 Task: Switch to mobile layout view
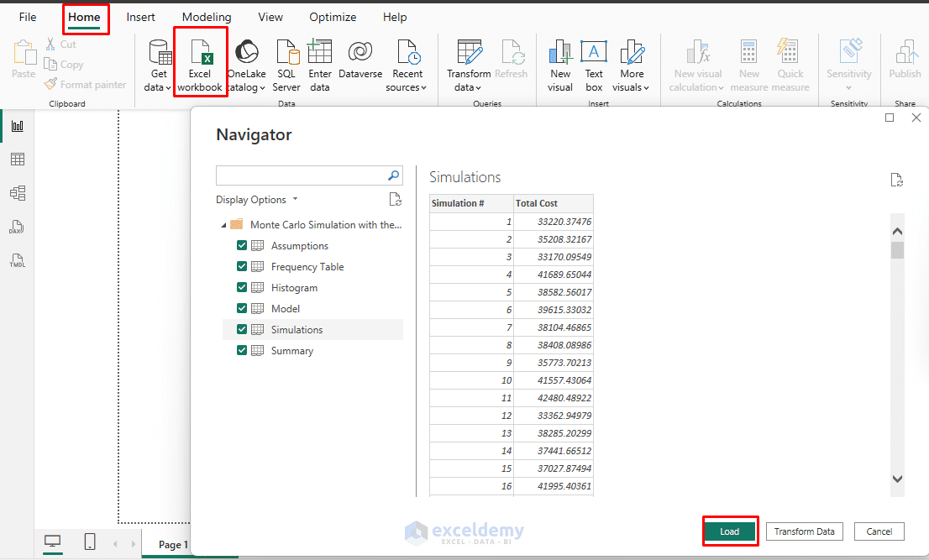coord(90,541)
